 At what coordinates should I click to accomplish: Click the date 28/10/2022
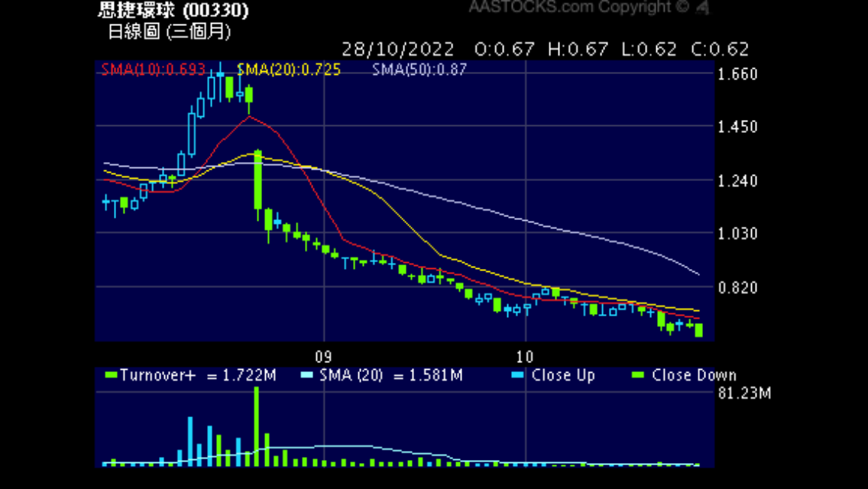point(398,50)
